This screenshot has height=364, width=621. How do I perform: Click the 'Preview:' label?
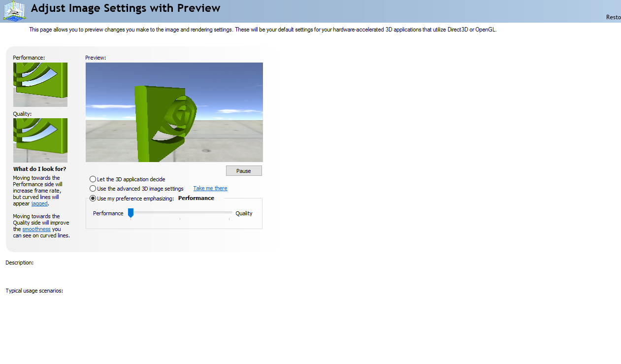[96, 58]
